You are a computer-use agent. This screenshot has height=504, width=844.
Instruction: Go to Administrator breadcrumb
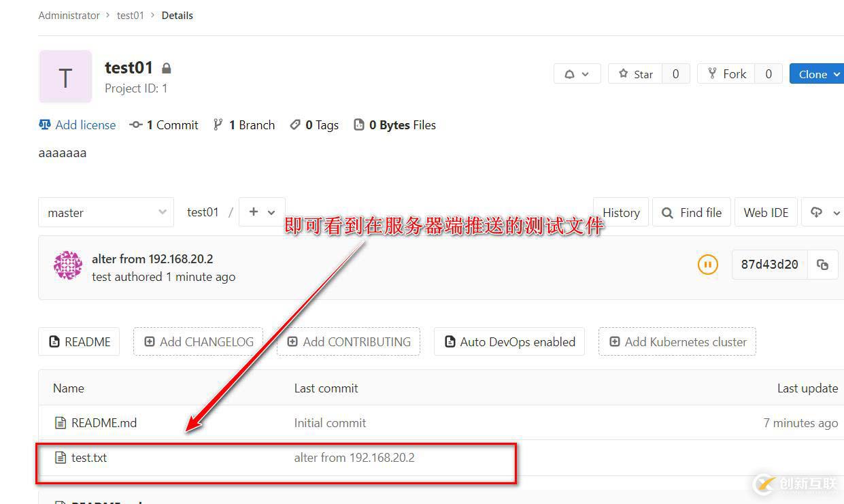(x=69, y=16)
